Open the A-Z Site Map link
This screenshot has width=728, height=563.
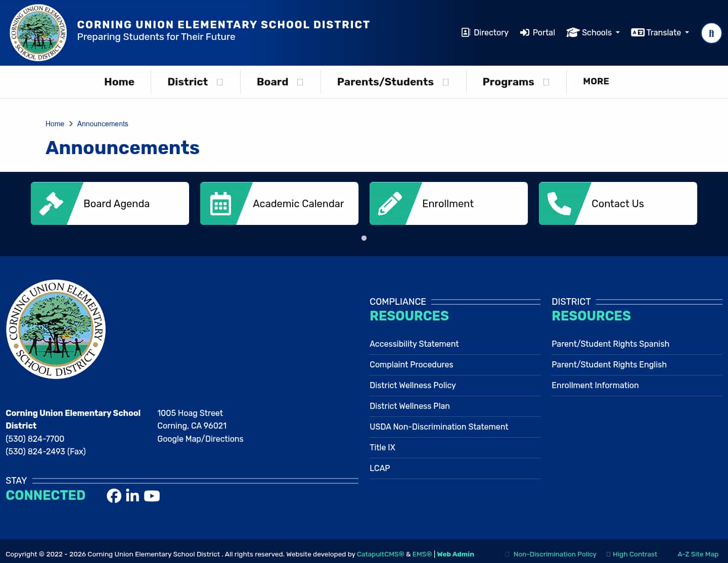[x=698, y=554]
